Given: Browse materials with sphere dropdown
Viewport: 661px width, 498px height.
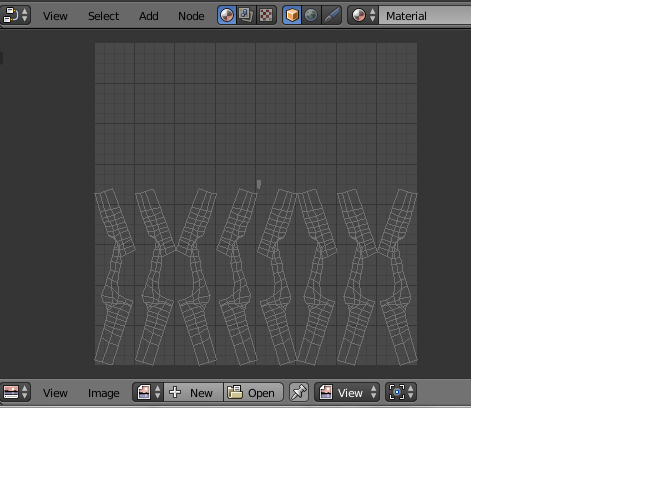Looking at the screenshot, I should [363, 15].
